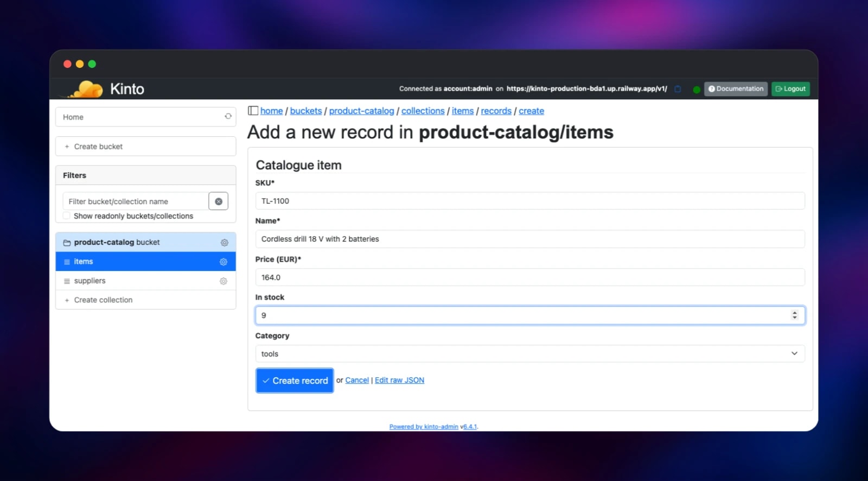This screenshot has width=868, height=481.
Task: Follow the home breadcrumb link
Action: coord(271,111)
